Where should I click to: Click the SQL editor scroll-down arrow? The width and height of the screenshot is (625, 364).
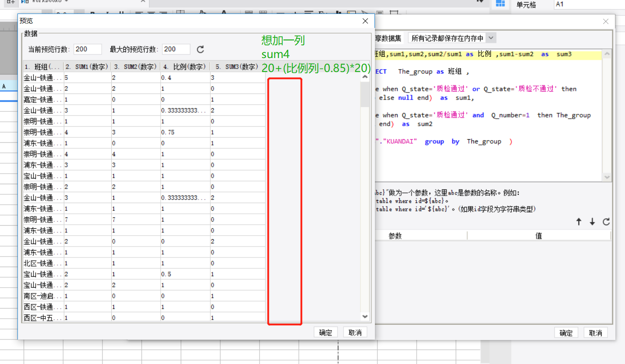click(x=607, y=177)
